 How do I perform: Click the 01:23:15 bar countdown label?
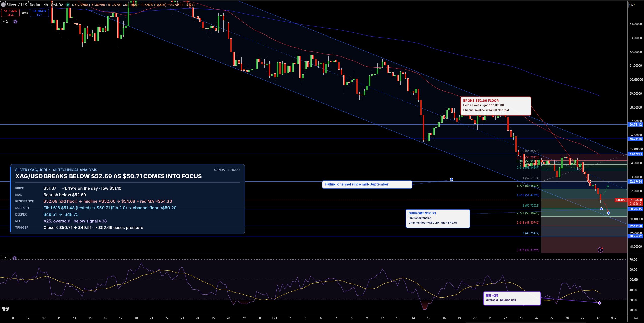[635, 204]
